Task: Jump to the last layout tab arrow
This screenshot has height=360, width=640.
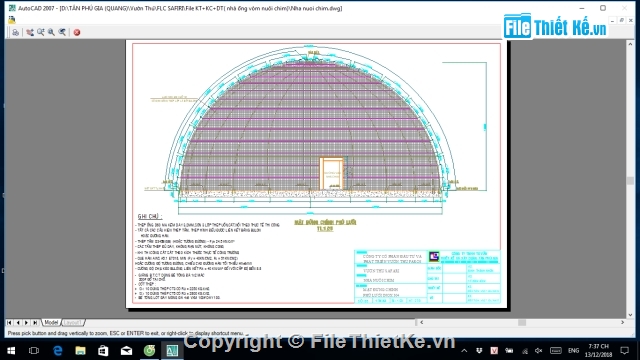Action: pyautogui.click(x=36, y=322)
